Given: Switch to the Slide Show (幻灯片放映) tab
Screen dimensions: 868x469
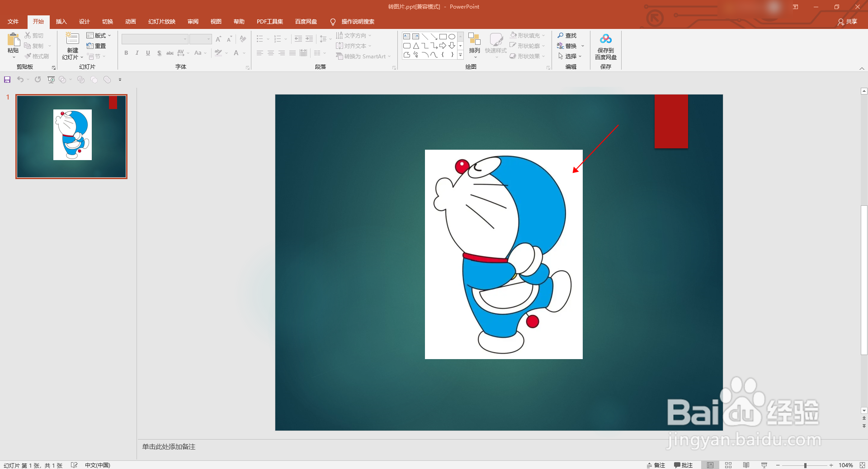Looking at the screenshot, I should (x=162, y=22).
